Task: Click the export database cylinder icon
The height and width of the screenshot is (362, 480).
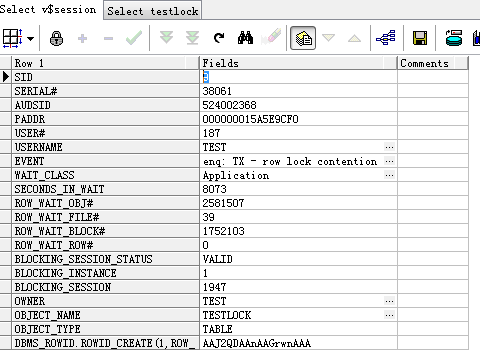Action: click(454, 38)
